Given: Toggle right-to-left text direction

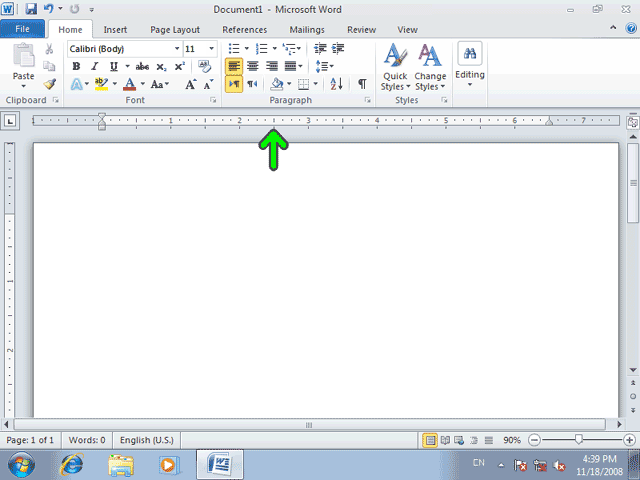Looking at the screenshot, I should (252, 84).
